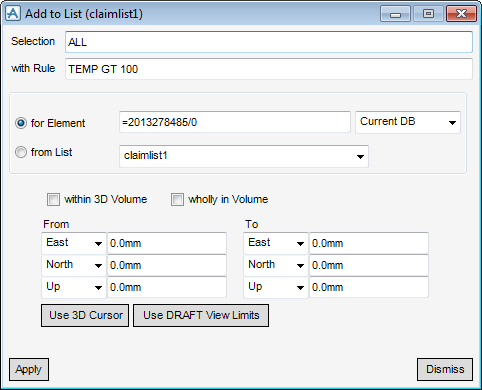Focus the From Up value field
Screen dimensions: 482x390
click(x=167, y=287)
